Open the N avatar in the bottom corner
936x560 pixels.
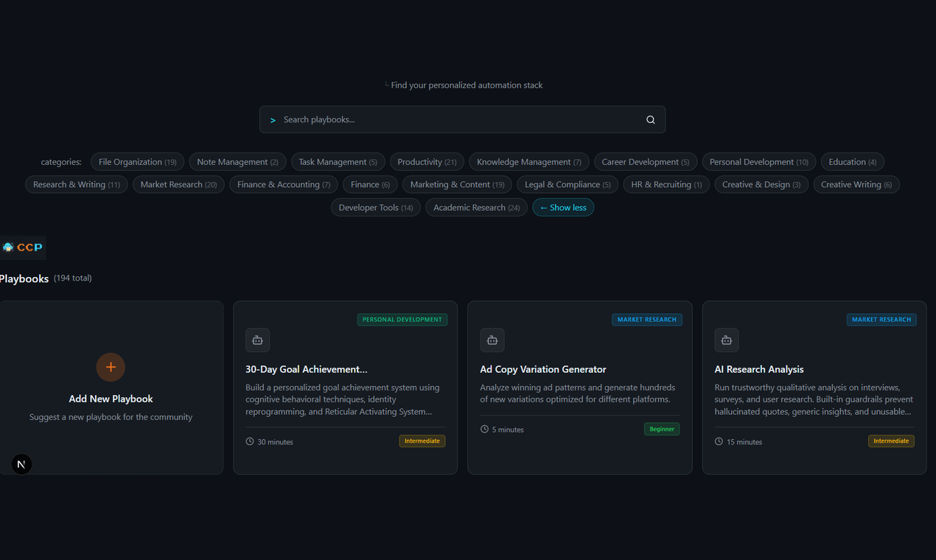point(21,463)
